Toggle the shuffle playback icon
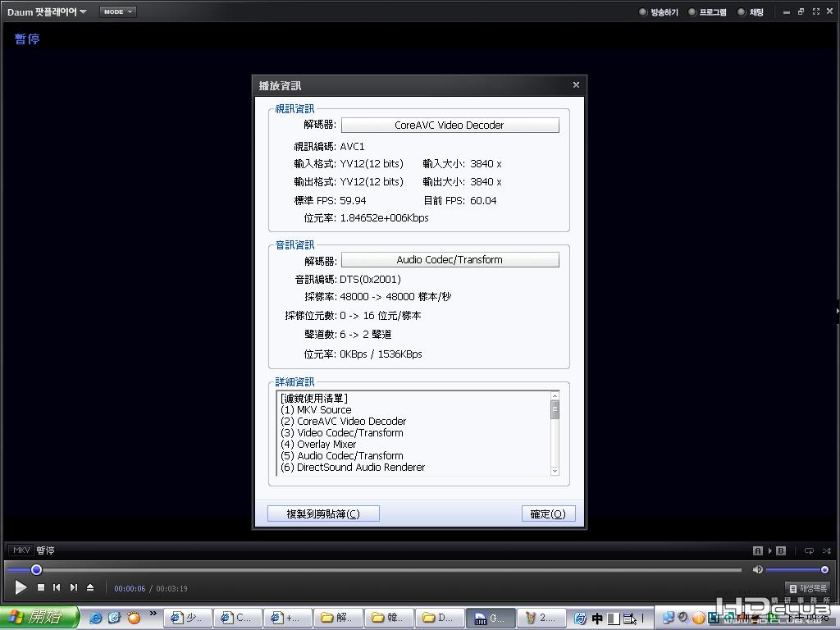840x630 pixels. coord(827,550)
